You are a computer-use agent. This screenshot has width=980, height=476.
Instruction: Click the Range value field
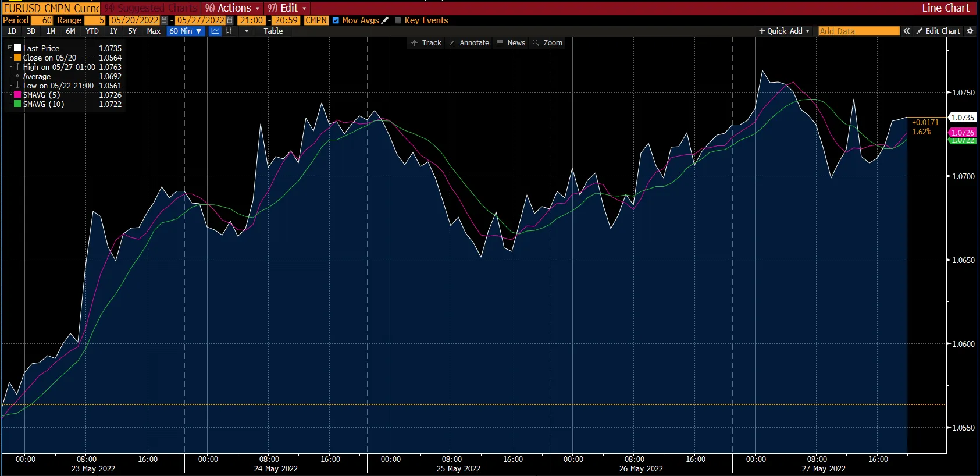point(95,20)
